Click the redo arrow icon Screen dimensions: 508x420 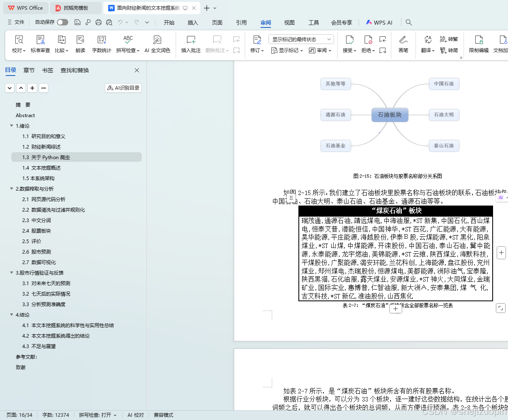coord(136,22)
